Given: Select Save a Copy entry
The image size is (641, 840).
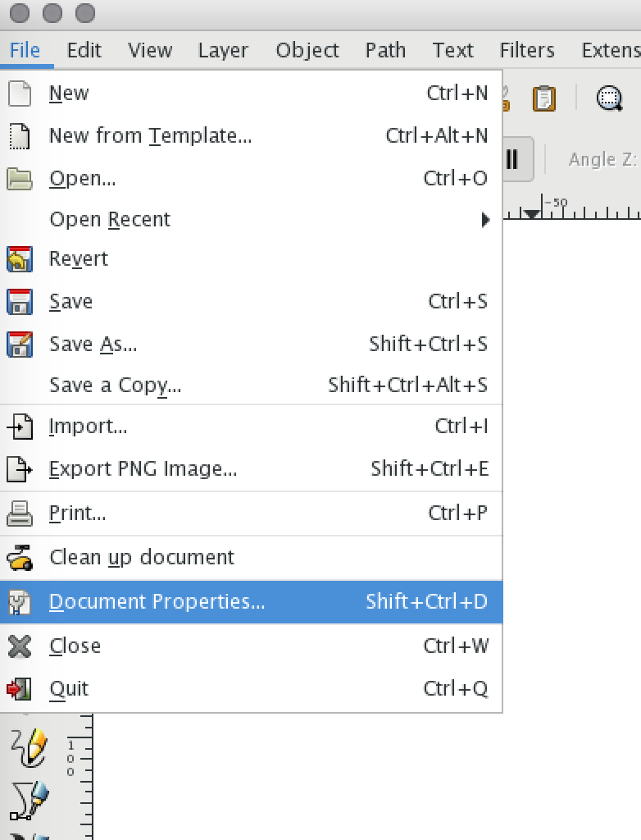Looking at the screenshot, I should pos(115,385).
